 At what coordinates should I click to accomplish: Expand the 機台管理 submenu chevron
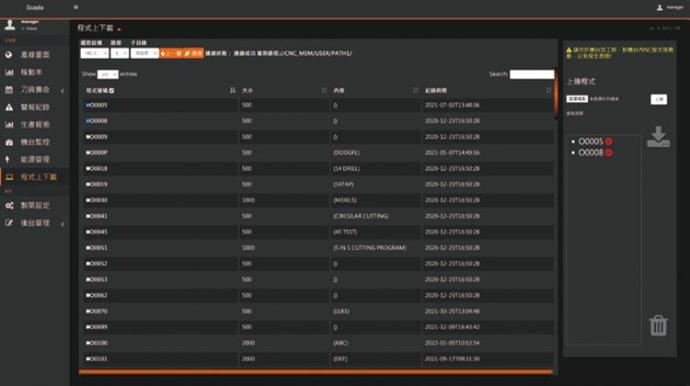[x=62, y=224]
